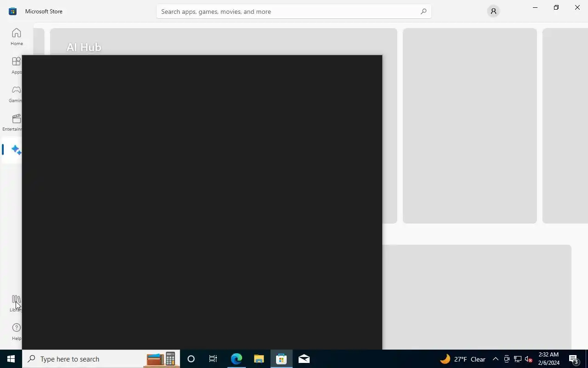Open Task View from the taskbar

coord(213,359)
